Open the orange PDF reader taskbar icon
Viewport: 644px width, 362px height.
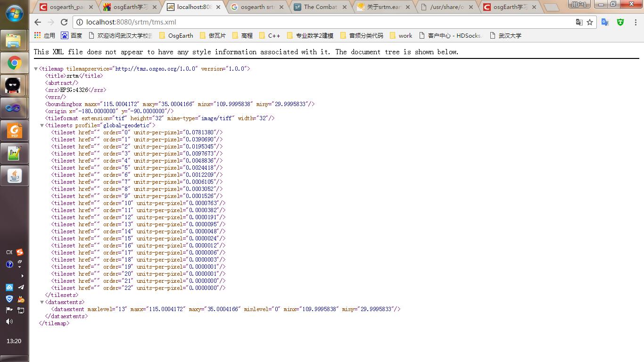(14, 131)
